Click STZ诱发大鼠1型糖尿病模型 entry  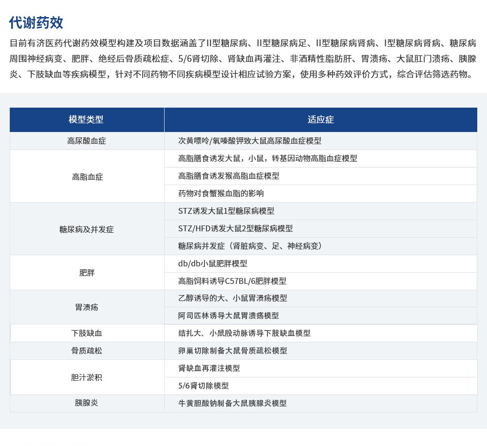click(x=226, y=211)
